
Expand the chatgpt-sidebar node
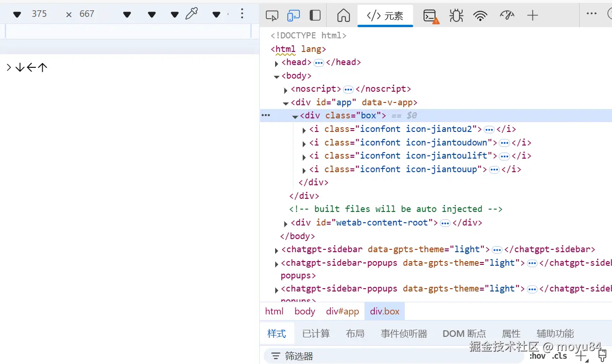point(277,250)
